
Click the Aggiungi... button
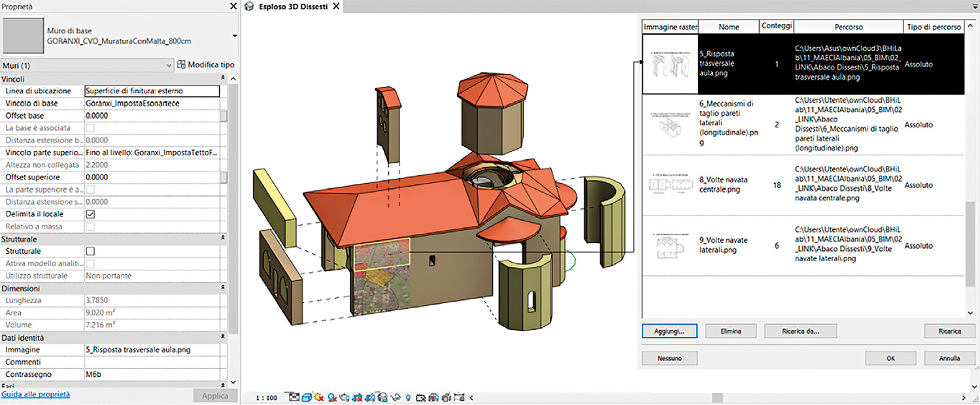point(669,331)
